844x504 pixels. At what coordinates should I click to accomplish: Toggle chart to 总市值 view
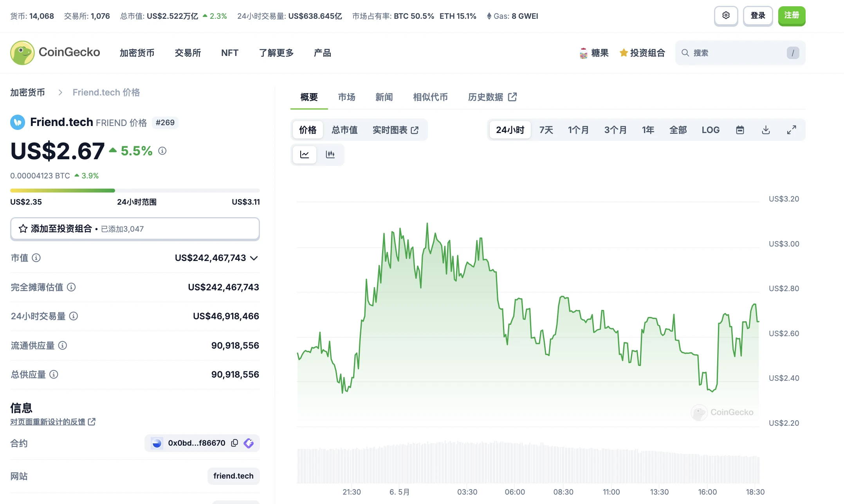point(344,130)
